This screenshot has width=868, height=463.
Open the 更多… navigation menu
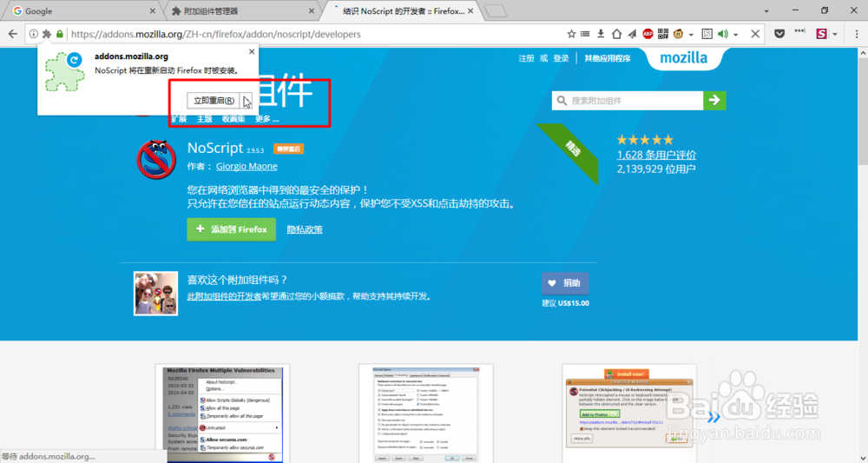click(x=266, y=118)
